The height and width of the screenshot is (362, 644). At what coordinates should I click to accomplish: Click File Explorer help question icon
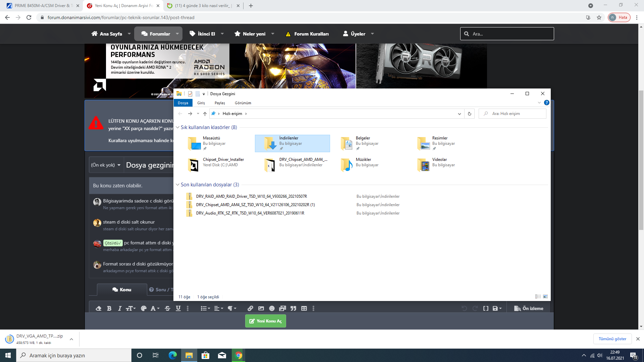point(546,103)
